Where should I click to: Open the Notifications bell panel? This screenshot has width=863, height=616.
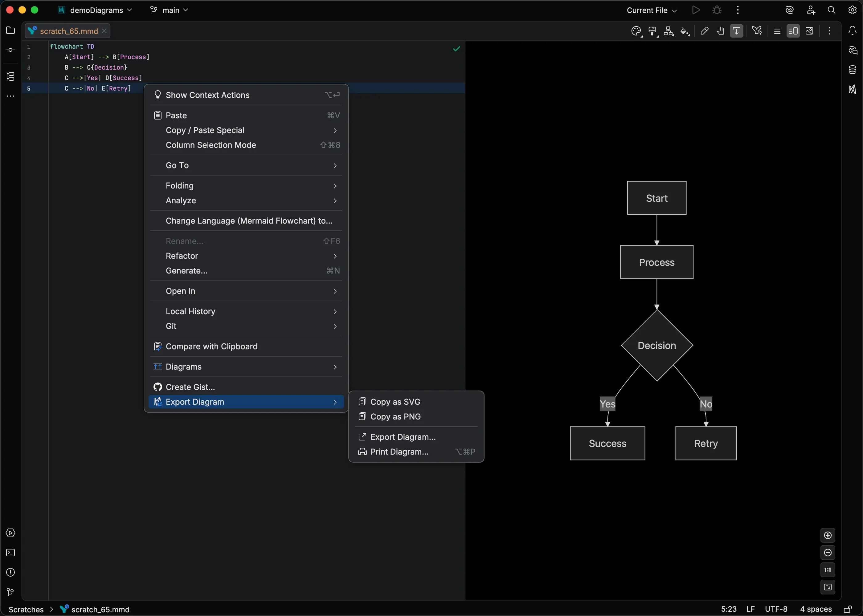click(853, 30)
